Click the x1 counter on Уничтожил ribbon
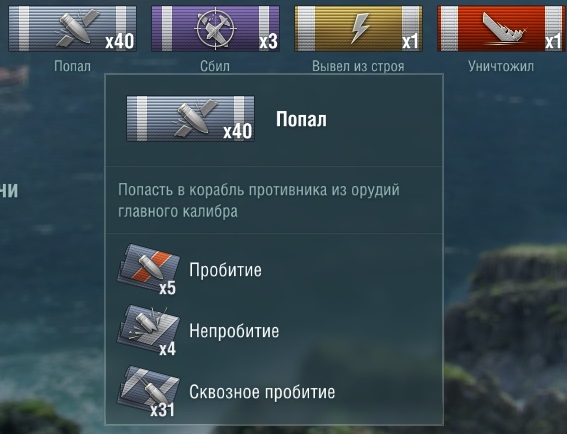The width and height of the screenshot is (567, 434). 553,42
